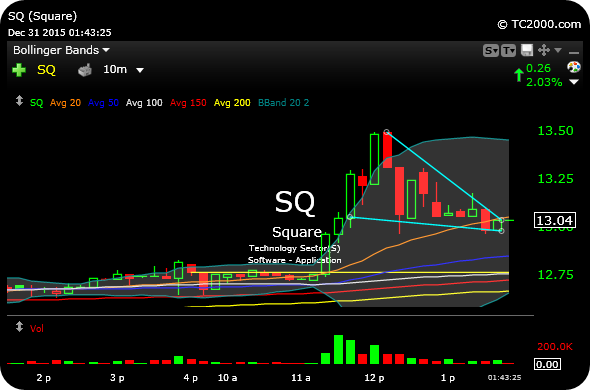Click the Vol indicator label
The image size is (590, 390).
[37, 329]
